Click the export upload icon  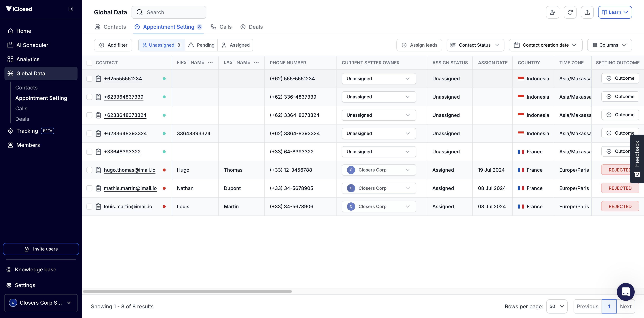point(587,12)
